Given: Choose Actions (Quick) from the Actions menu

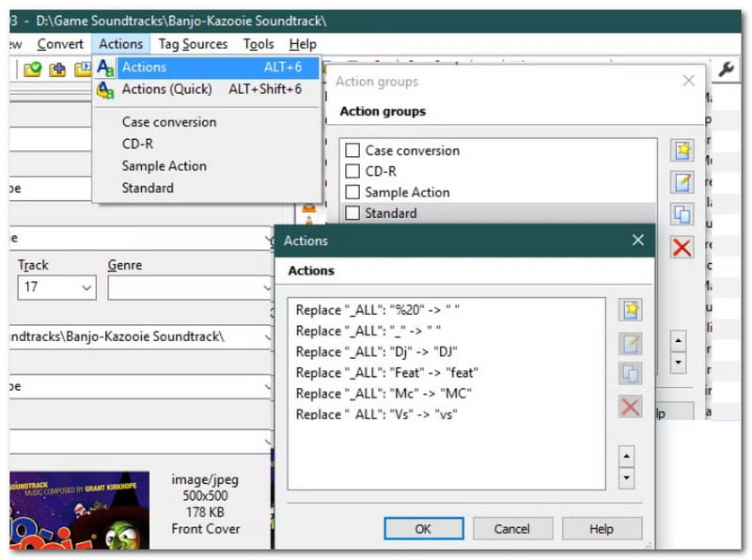Looking at the screenshot, I should point(207,89).
